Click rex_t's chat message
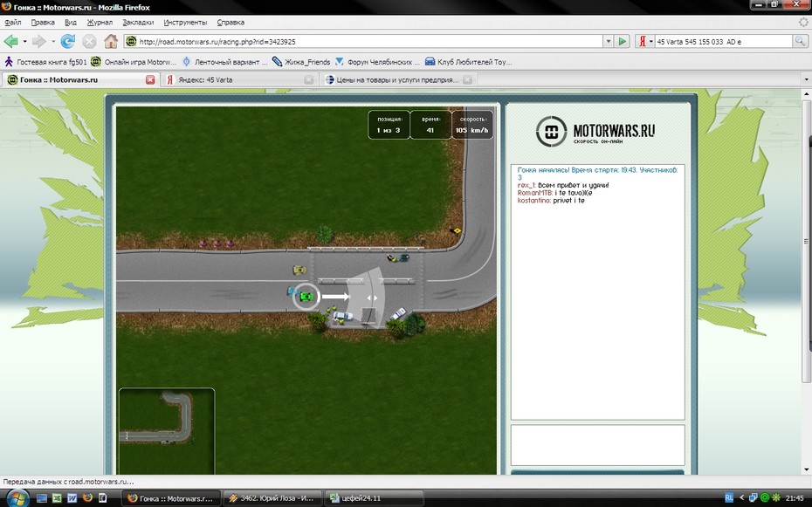Viewport: 812px width, 507px height. tap(563, 185)
